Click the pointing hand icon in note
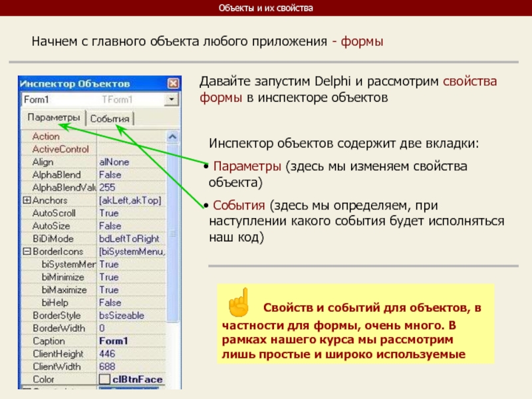The image size is (532, 399). point(238,303)
